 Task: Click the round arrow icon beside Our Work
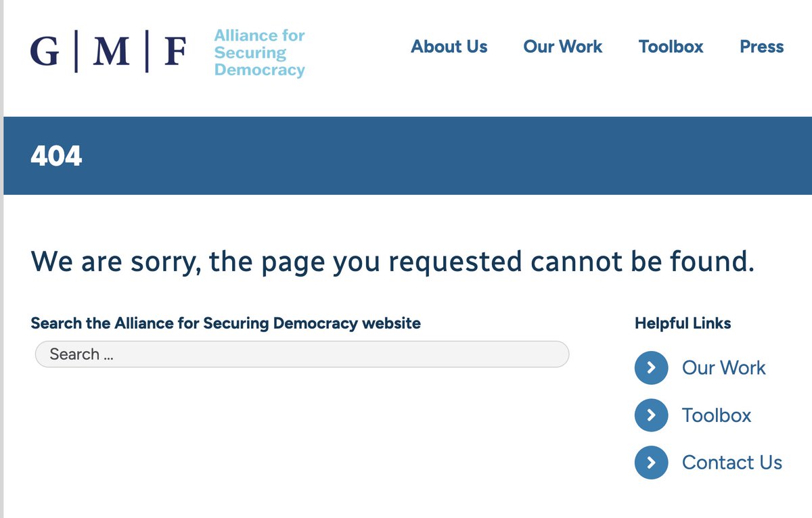click(651, 368)
